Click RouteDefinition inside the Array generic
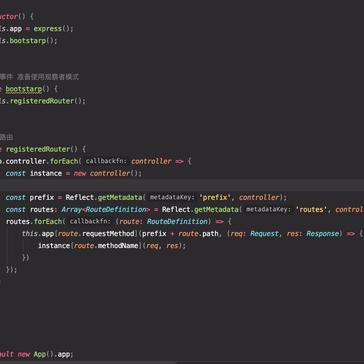Screen dimensions: 364x364 point(116,209)
